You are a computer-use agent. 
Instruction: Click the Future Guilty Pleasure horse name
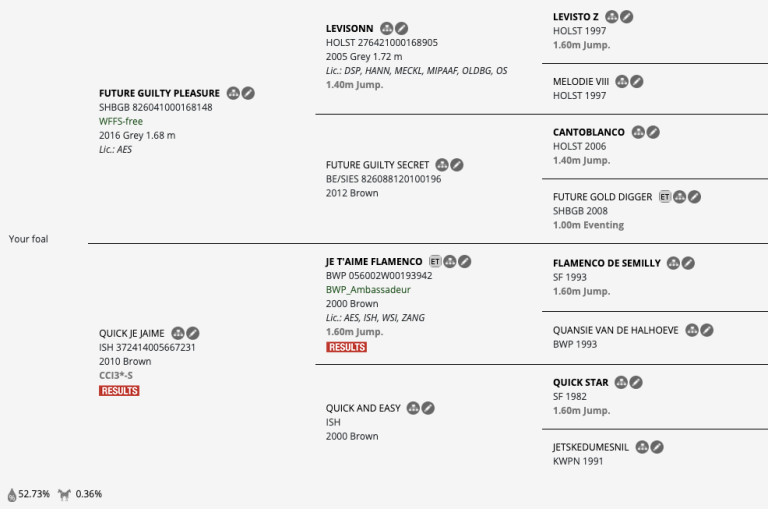159,93
